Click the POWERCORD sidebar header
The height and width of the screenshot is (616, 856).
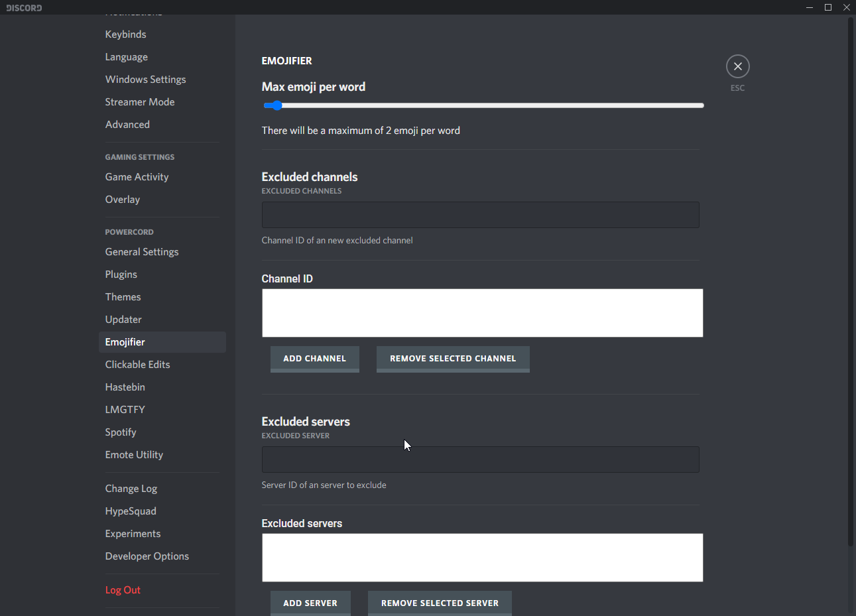tap(129, 232)
